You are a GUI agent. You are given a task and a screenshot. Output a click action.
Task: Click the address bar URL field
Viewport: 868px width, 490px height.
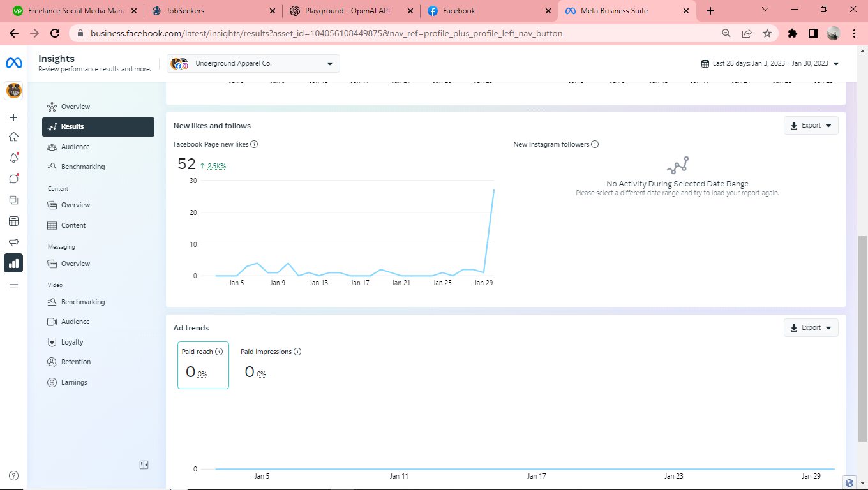coord(325,33)
